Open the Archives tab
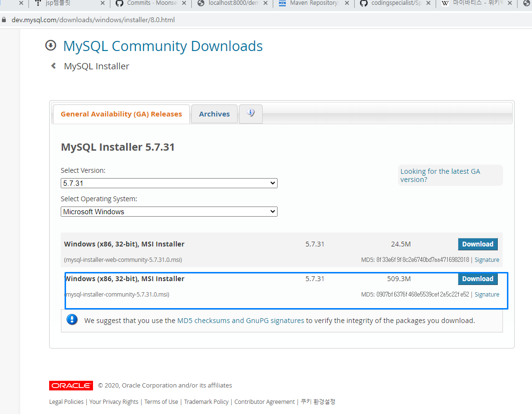This screenshot has height=414, width=532. 214,114
